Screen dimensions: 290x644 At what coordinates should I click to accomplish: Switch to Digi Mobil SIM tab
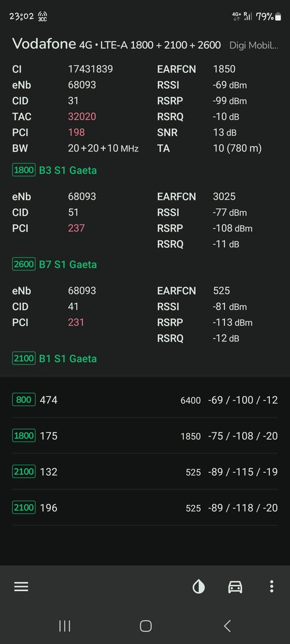coord(254,45)
